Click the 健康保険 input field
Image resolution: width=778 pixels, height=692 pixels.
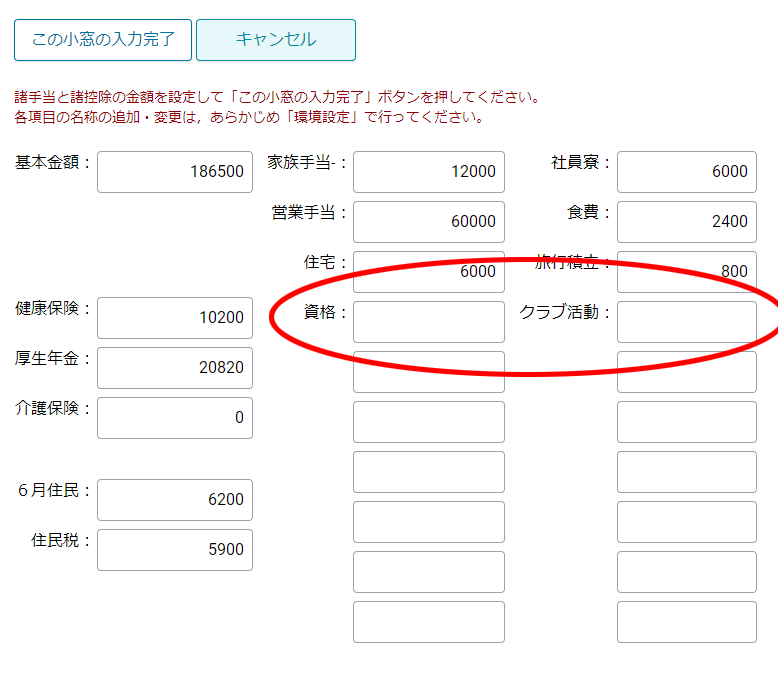click(174, 317)
